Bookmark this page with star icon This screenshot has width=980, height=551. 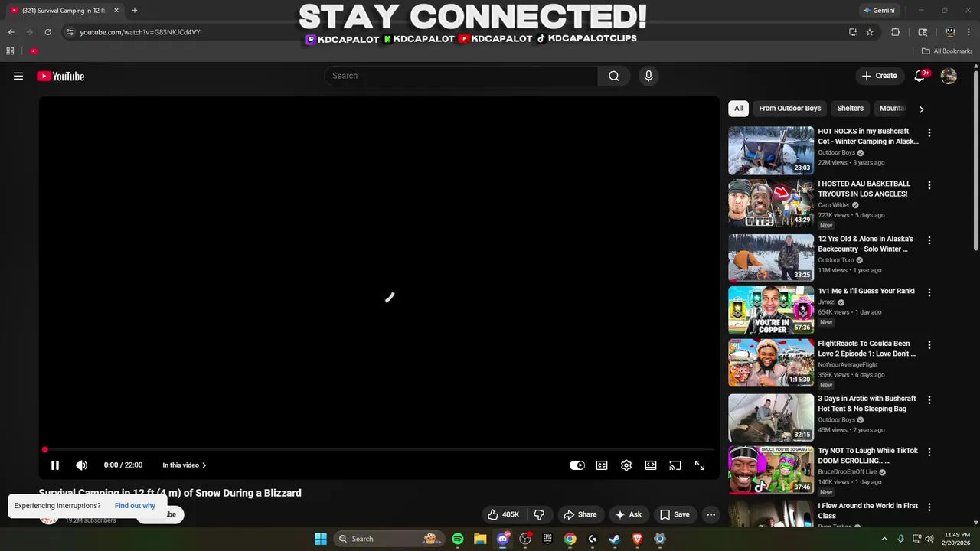pyautogui.click(x=870, y=32)
